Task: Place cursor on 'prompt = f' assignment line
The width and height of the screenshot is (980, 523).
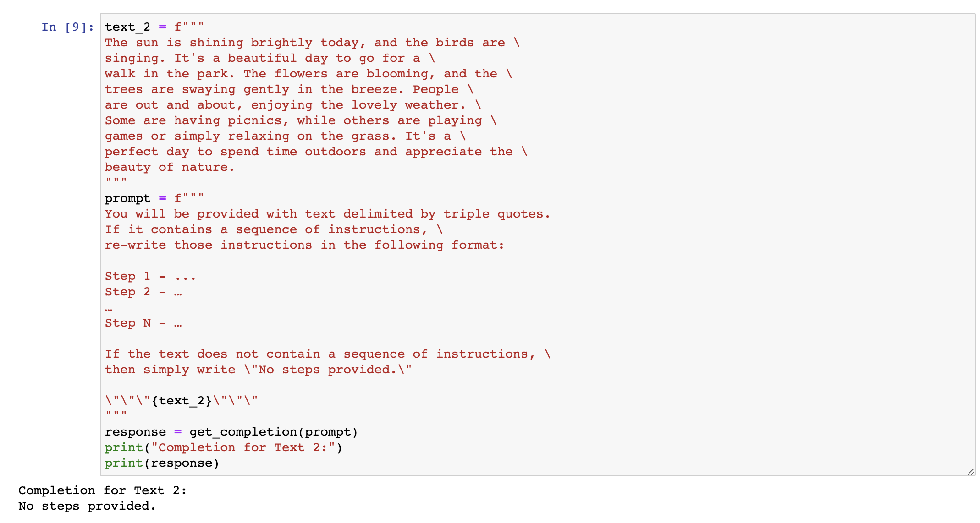Action: pos(154,198)
